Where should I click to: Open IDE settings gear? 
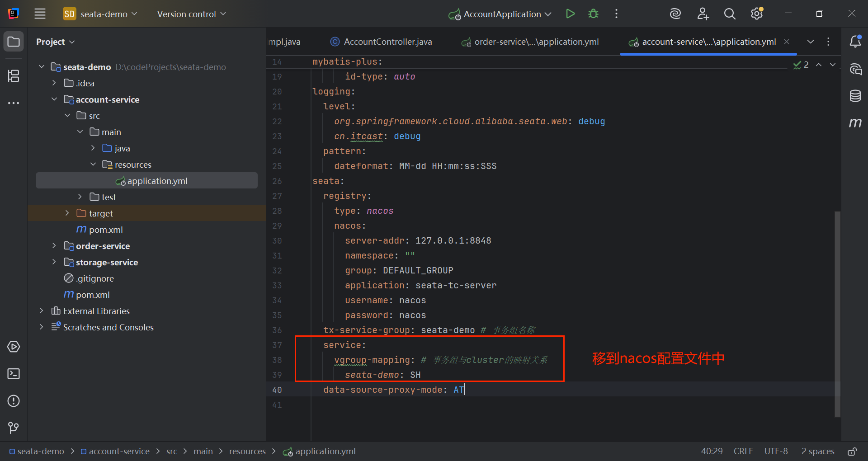click(757, 14)
